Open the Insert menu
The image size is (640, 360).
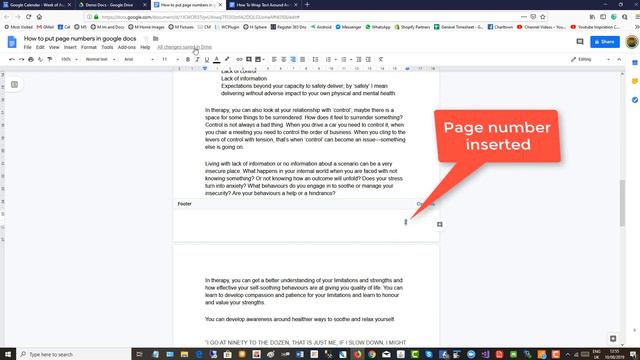tap(70, 47)
